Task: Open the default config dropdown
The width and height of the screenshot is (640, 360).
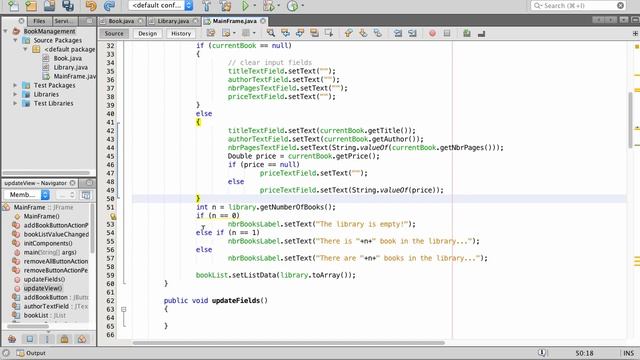Action: pos(161,5)
